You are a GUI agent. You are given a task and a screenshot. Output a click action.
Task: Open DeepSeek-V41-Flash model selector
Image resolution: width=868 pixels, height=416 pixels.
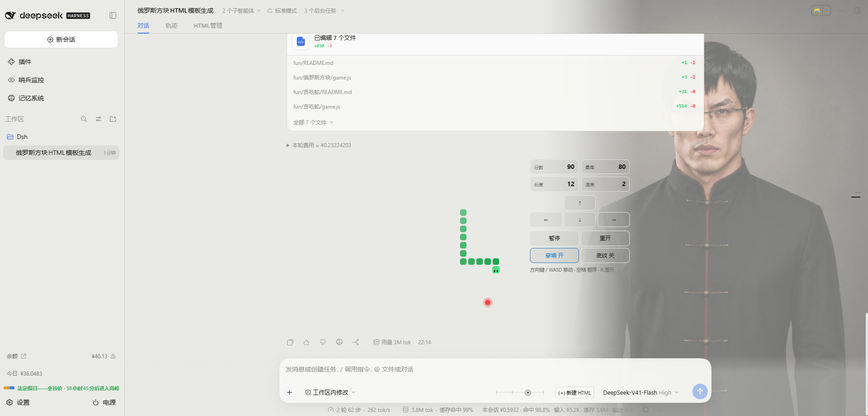(641, 393)
